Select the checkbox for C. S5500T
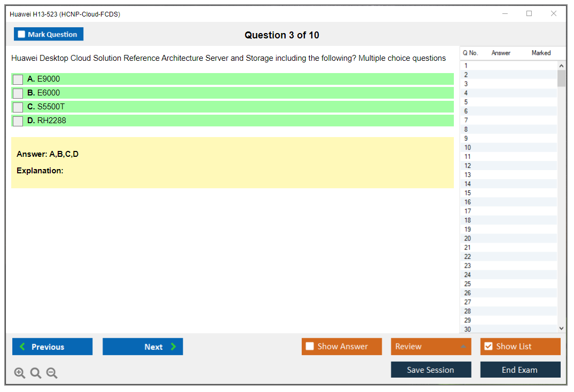This screenshot has width=574, height=392. click(18, 107)
